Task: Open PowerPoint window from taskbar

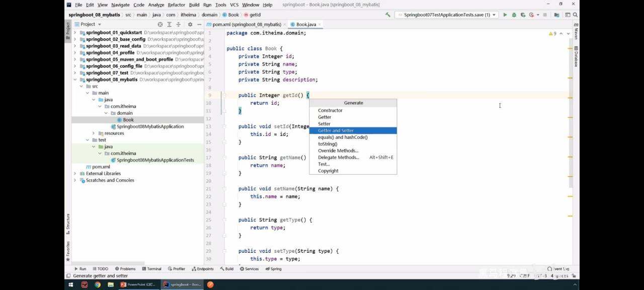Action: coord(138,284)
